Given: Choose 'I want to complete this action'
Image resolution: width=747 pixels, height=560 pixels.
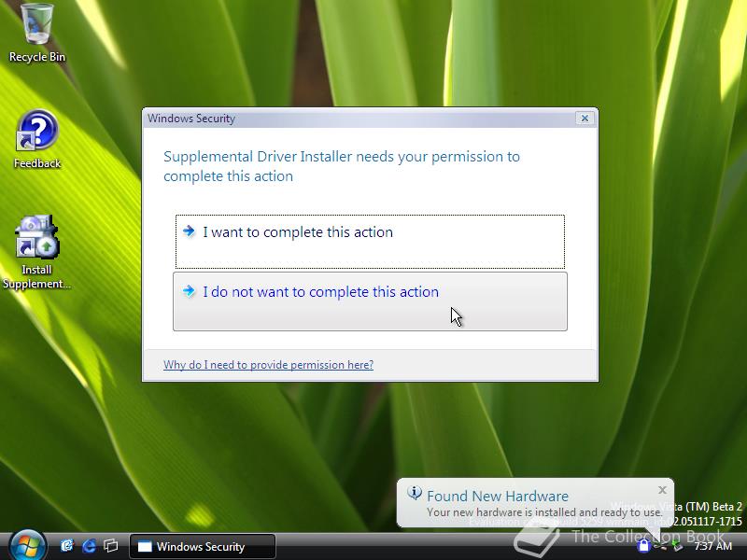Looking at the screenshot, I should pos(370,242).
